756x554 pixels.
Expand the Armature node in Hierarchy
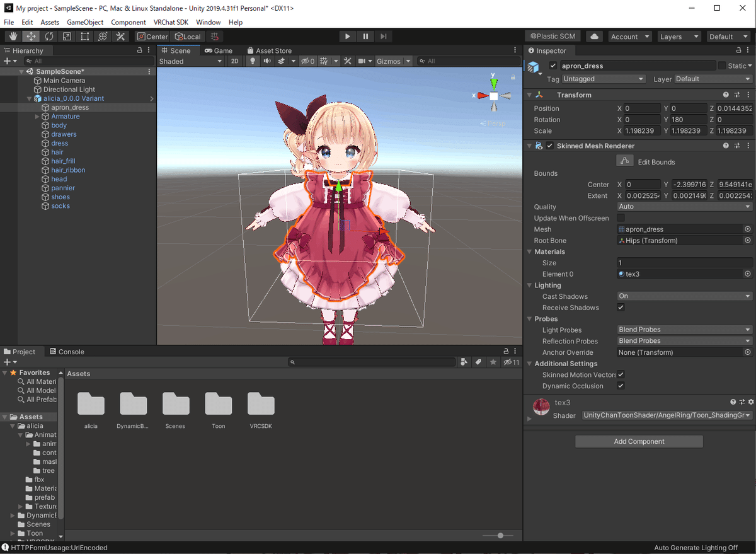(37, 117)
